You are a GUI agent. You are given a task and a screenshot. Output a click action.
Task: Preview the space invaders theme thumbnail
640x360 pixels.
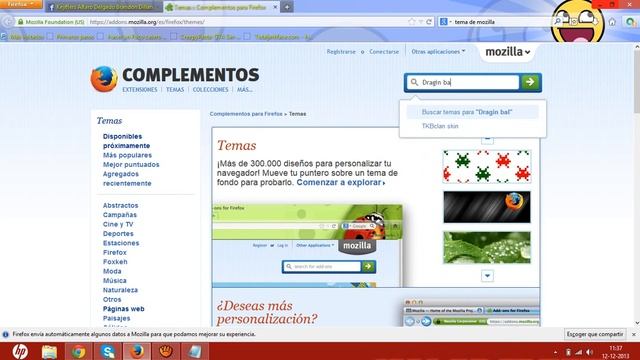[x=487, y=166]
